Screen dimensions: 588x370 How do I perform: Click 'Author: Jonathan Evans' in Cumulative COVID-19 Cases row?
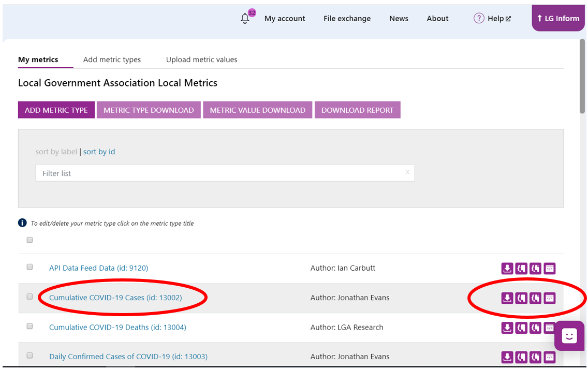(x=350, y=298)
